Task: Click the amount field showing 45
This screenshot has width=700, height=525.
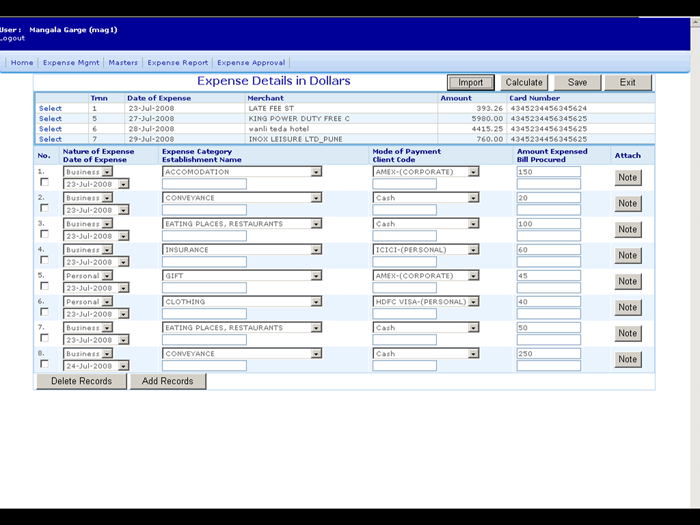Action: coord(549,275)
